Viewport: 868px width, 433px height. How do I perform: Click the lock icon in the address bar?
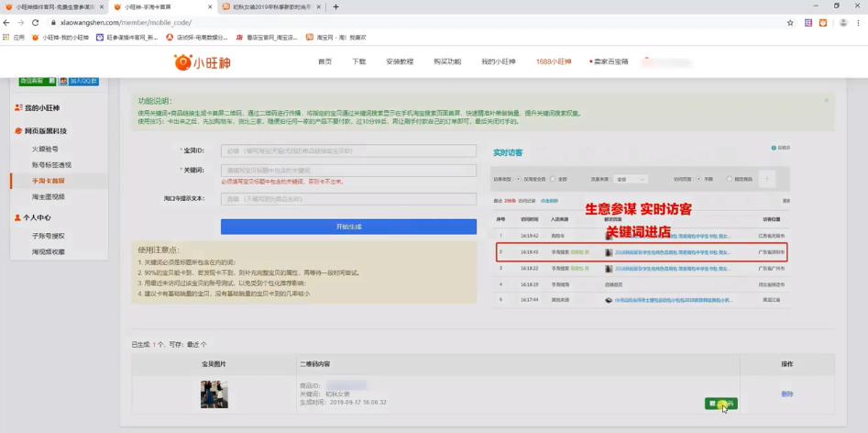[54, 23]
